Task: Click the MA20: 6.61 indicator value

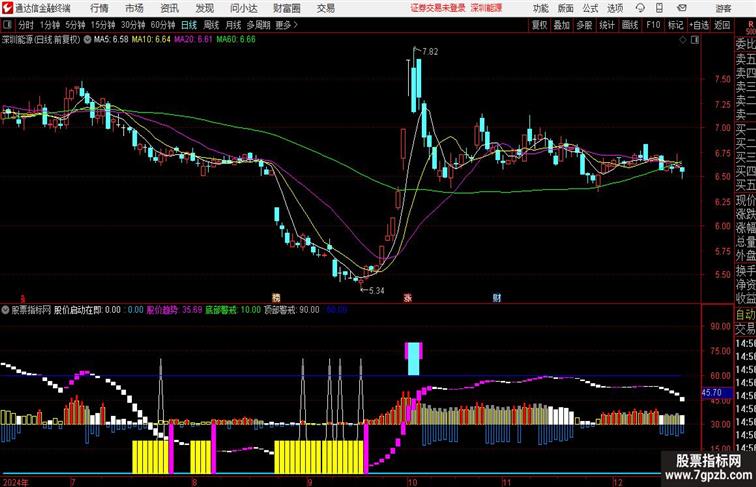Action: pos(193,40)
